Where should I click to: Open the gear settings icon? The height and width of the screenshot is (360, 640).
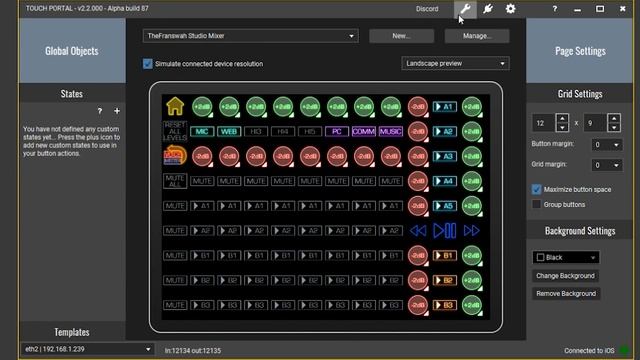(x=510, y=9)
